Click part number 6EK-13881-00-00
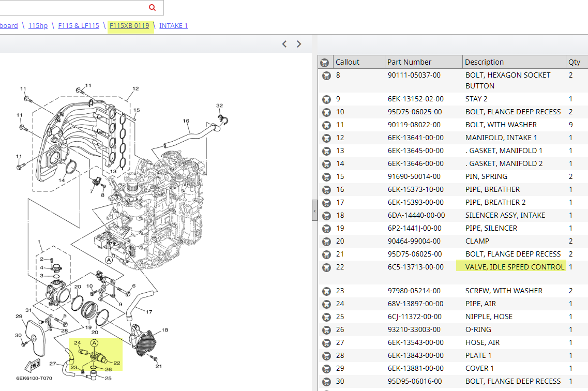 (415, 368)
